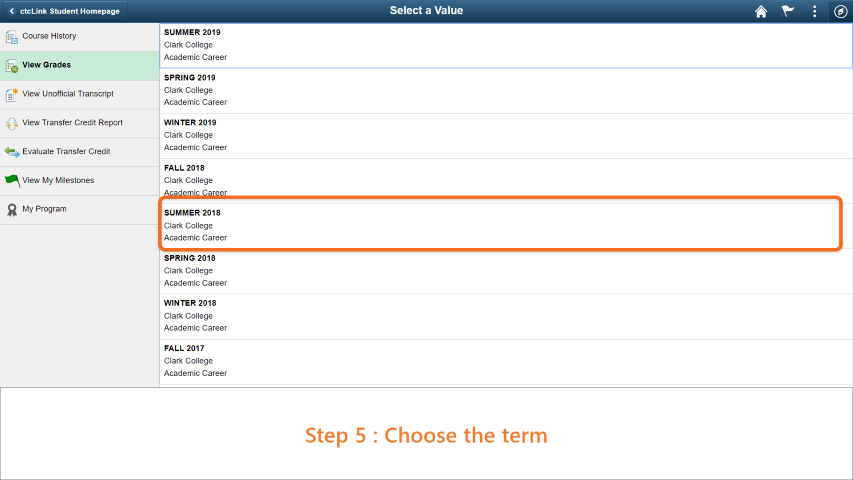Pick the SPRING 2019 term

[x=506, y=90]
